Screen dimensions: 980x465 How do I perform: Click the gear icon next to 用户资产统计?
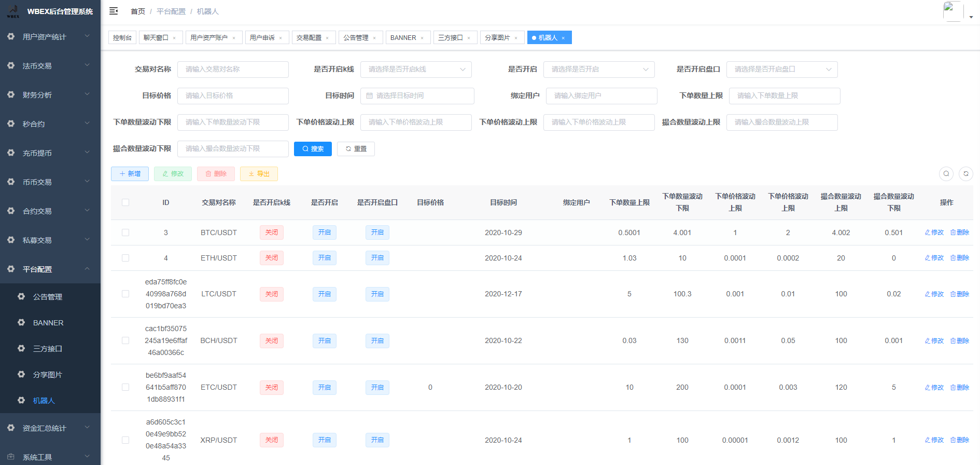pyautogui.click(x=11, y=37)
